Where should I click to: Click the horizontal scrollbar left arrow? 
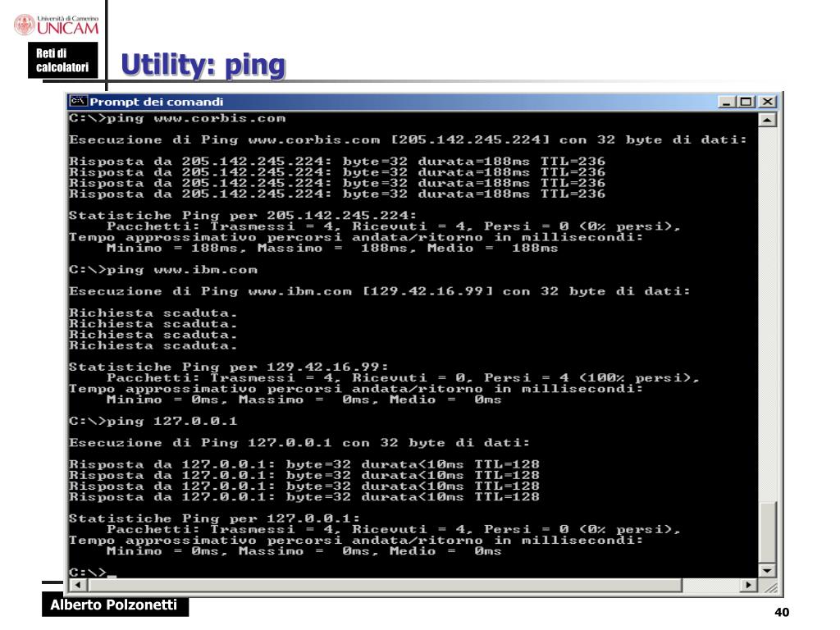(78, 585)
